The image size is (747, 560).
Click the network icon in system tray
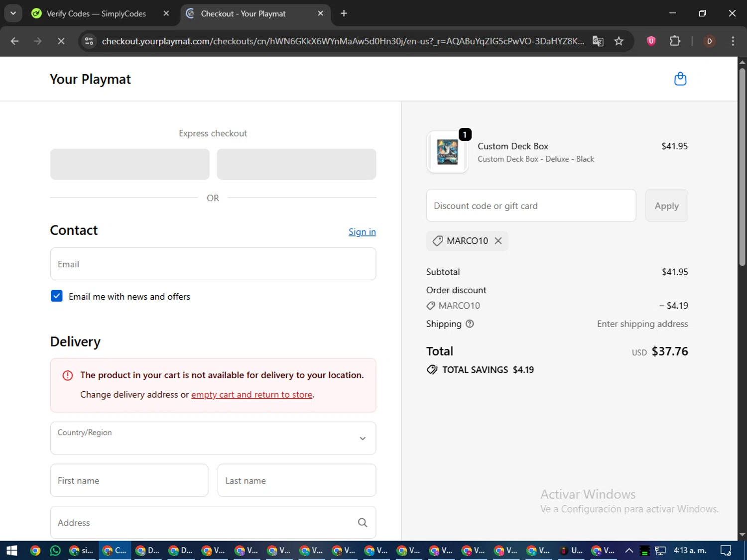[660, 551]
